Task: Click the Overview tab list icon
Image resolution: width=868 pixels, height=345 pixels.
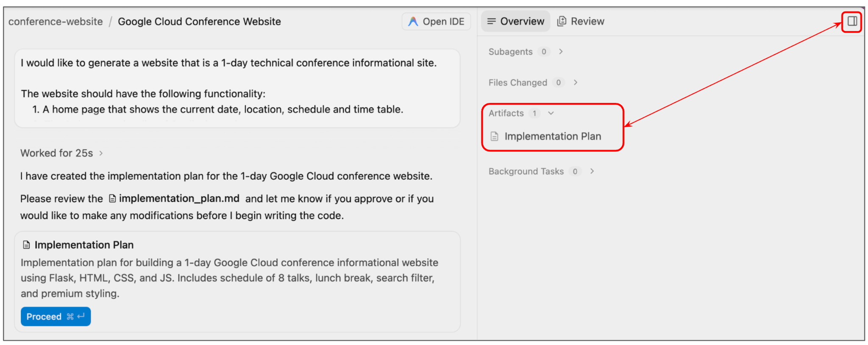Action: click(x=491, y=21)
